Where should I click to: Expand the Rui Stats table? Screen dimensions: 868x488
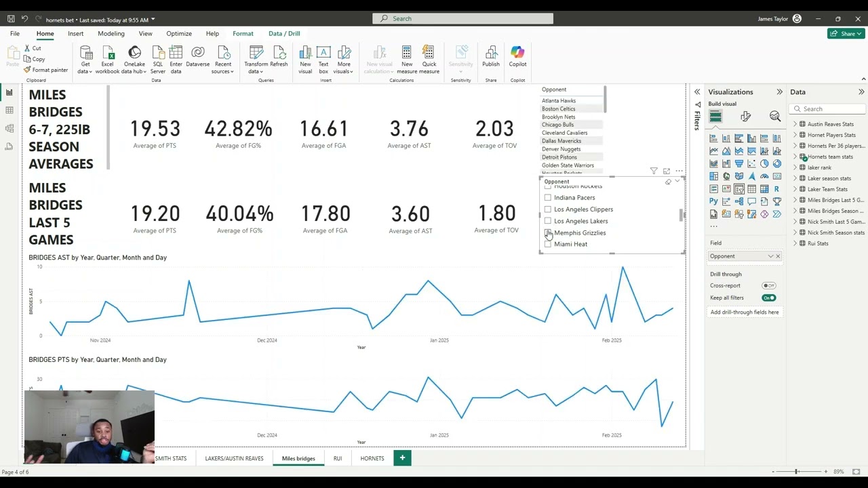tap(795, 243)
